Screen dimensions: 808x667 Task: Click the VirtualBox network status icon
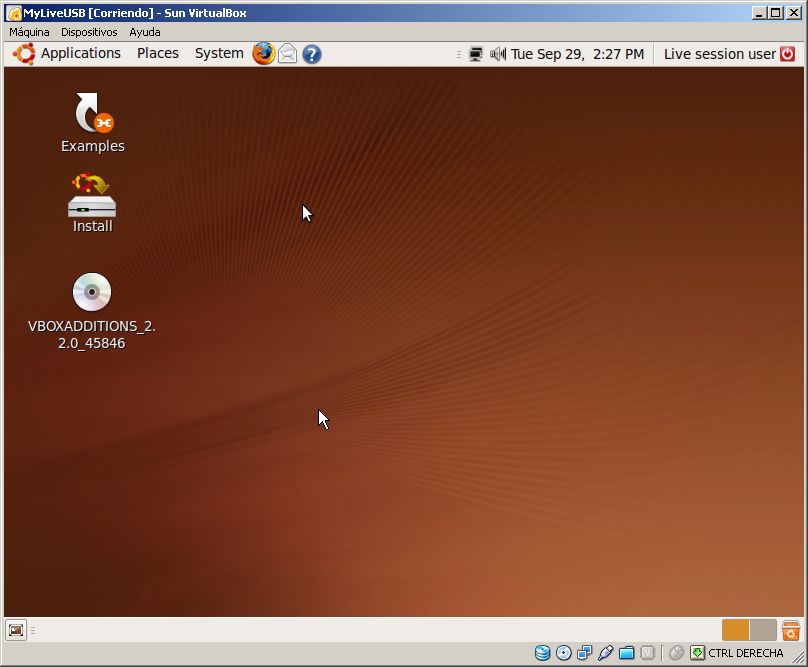(584, 653)
